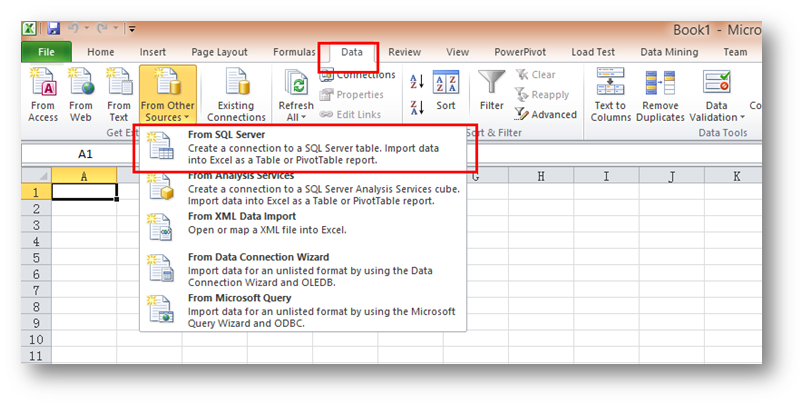Viewport: 804px width, 406px height.
Task: Select cell A1 in the worksheet
Action: (x=85, y=192)
